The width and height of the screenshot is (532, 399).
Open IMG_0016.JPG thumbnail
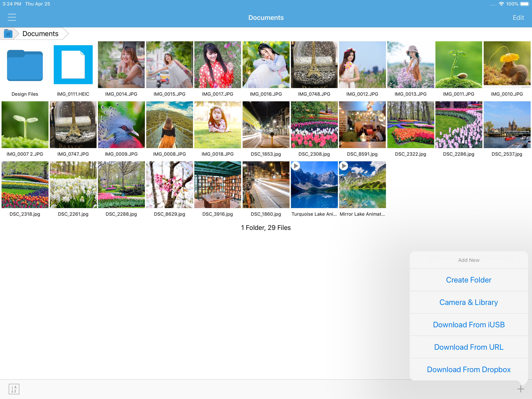point(266,65)
